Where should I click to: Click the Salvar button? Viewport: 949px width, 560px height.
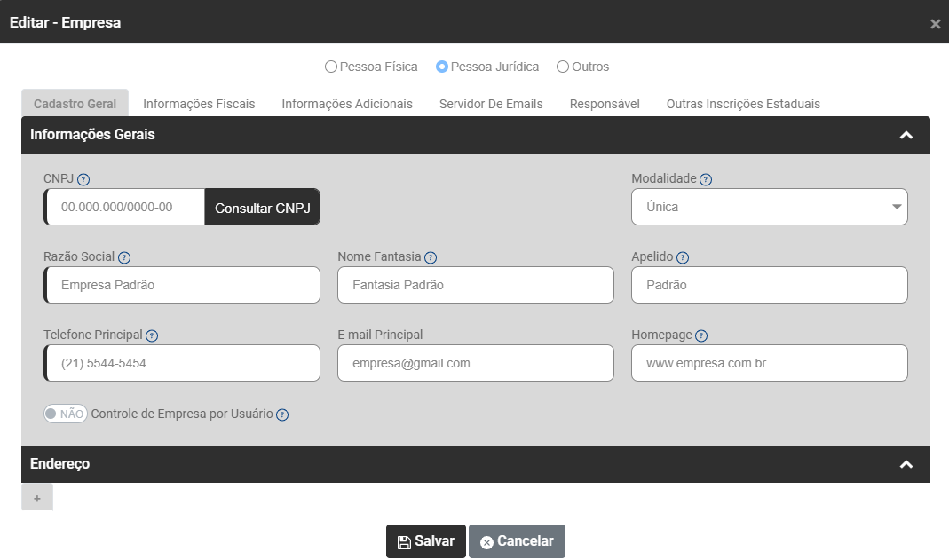tap(426, 541)
